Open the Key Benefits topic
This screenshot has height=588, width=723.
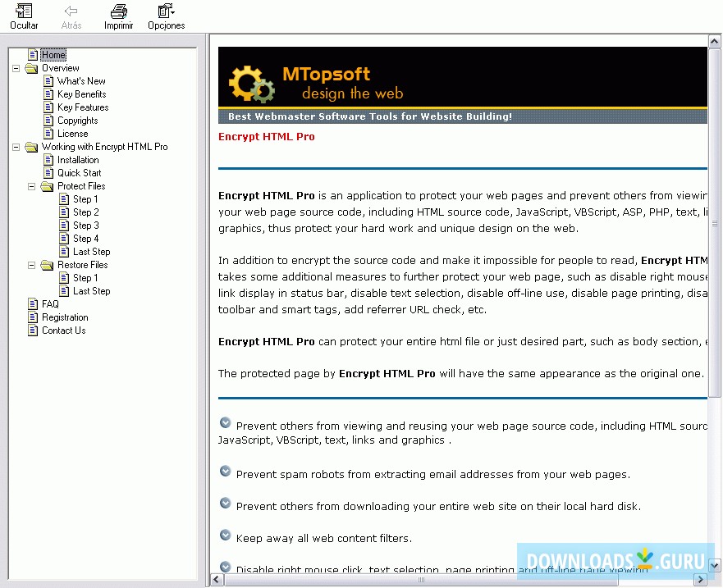click(81, 94)
